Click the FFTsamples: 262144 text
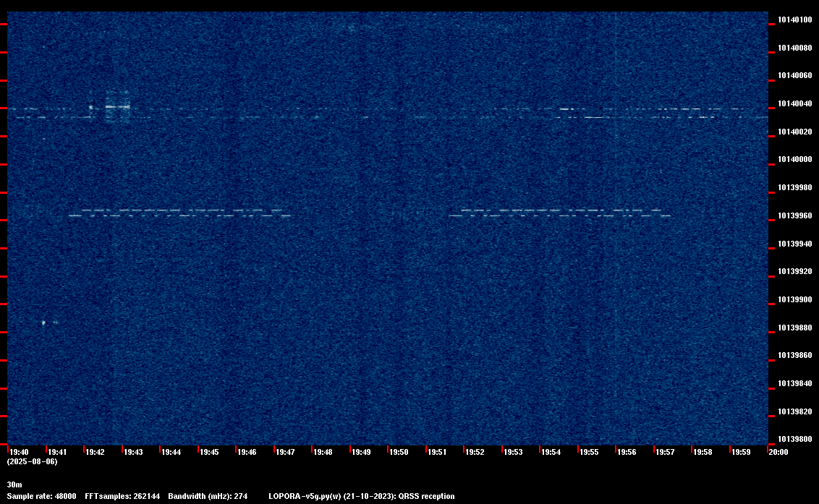This screenshot has width=819, height=504. pyautogui.click(x=122, y=496)
